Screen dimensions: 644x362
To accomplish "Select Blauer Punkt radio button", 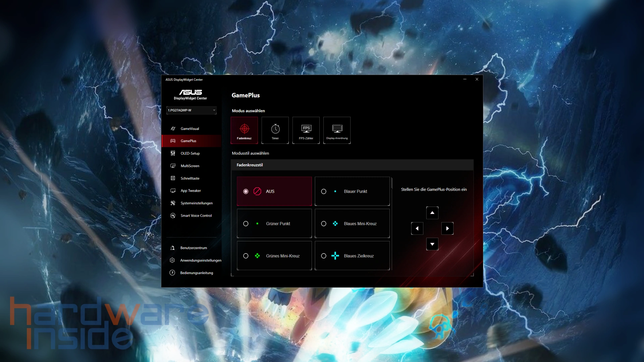I will pyautogui.click(x=324, y=191).
